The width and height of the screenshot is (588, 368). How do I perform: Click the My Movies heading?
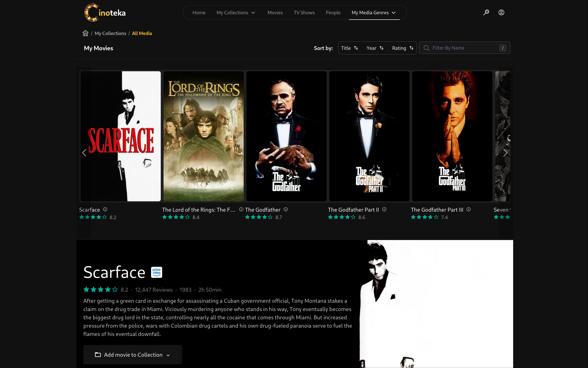coord(98,48)
